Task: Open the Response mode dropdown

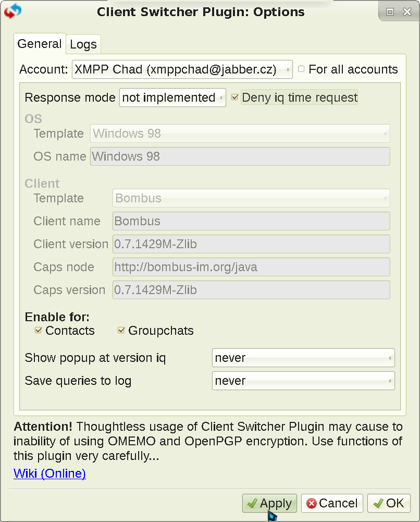Action: pos(172,98)
